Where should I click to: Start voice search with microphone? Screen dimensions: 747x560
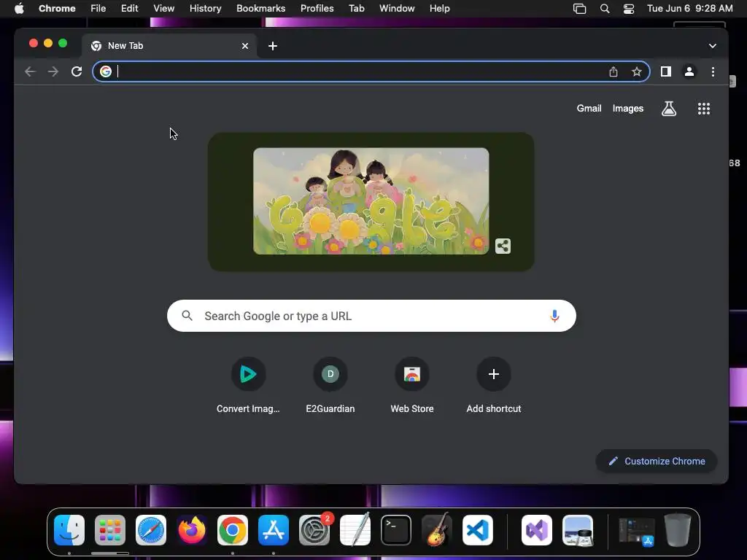click(554, 316)
